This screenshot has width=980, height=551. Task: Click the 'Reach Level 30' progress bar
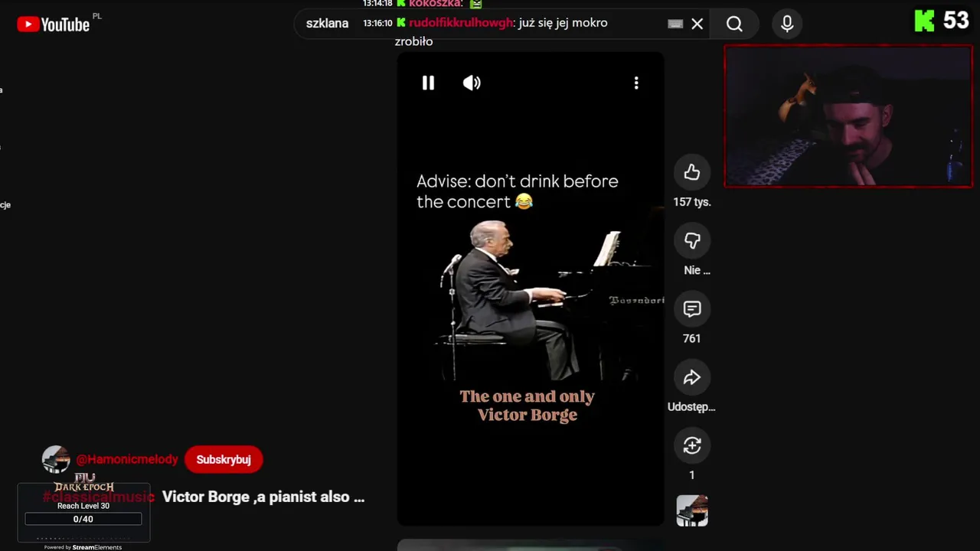[x=83, y=519]
